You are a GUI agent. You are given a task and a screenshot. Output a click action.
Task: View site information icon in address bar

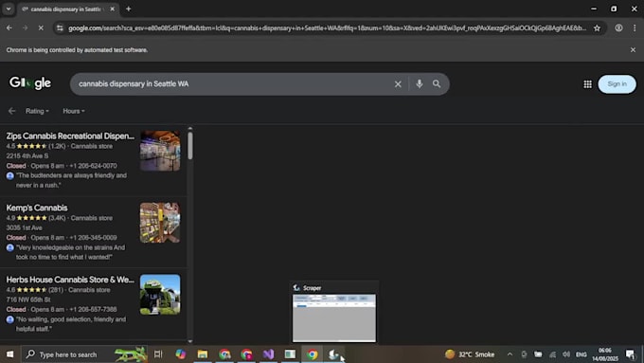[60, 27]
